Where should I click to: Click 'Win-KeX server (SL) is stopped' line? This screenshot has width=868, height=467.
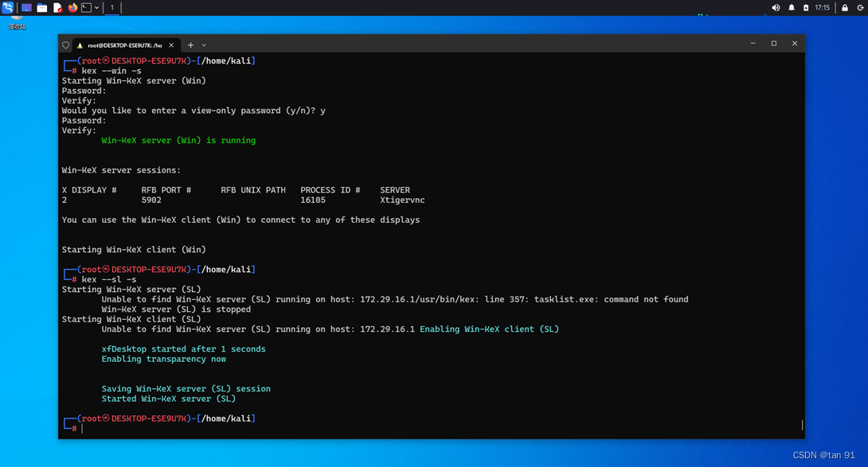point(176,309)
